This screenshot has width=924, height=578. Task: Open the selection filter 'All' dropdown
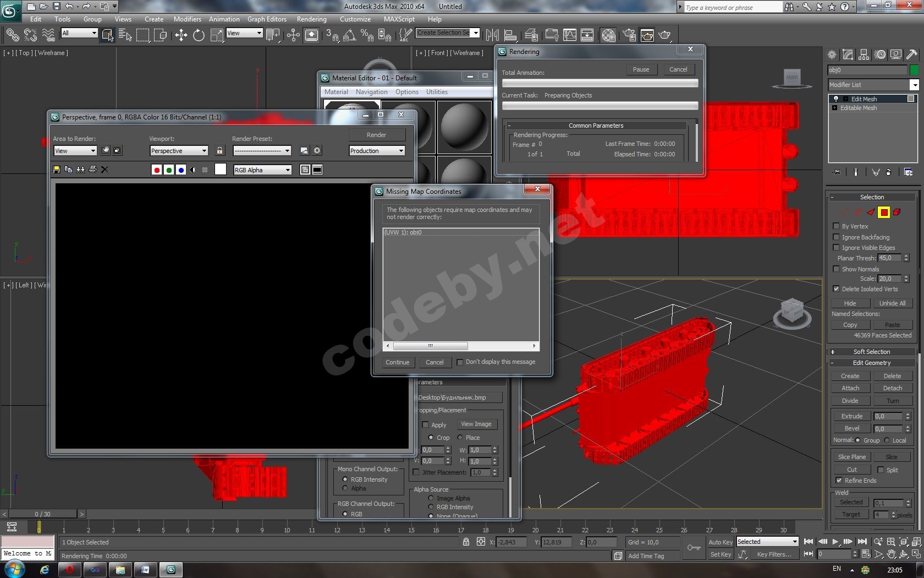[79, 33]
